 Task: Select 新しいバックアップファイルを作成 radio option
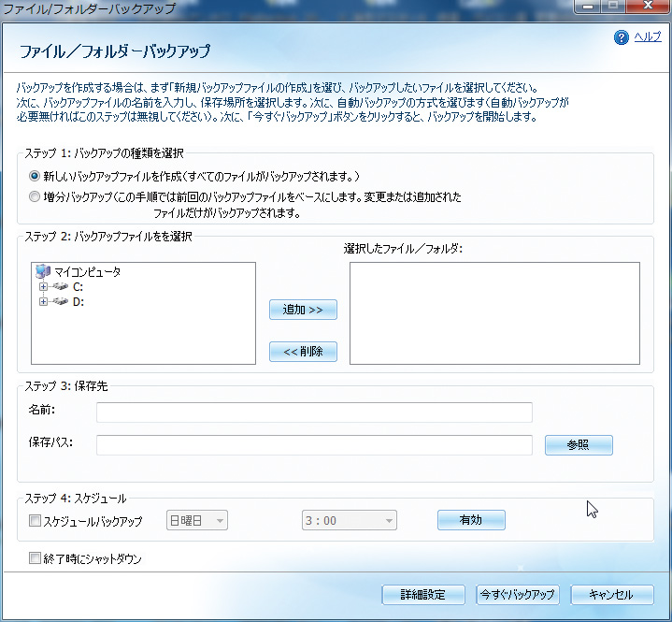pyautogui.click(x=35, y=176)
